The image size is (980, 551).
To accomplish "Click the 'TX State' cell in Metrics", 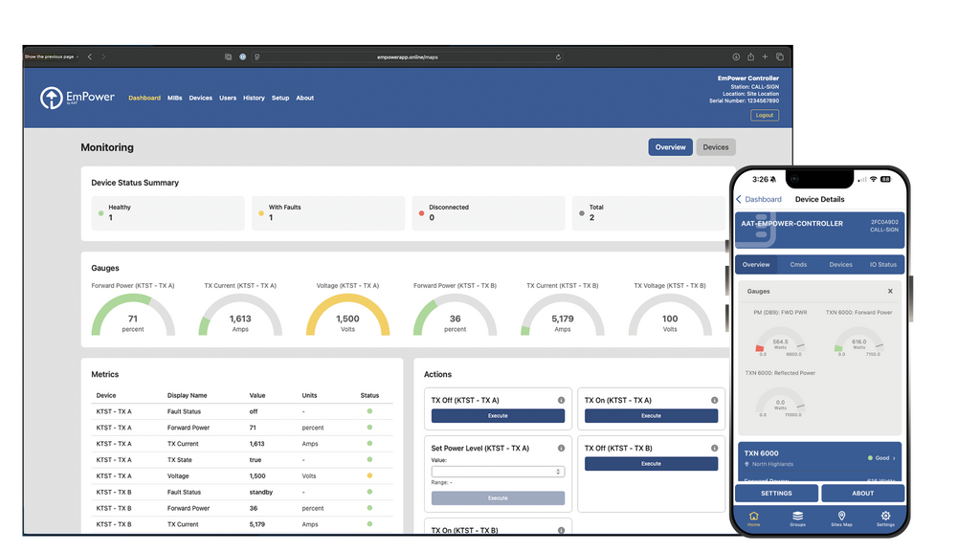I will [x=179, y=460].
